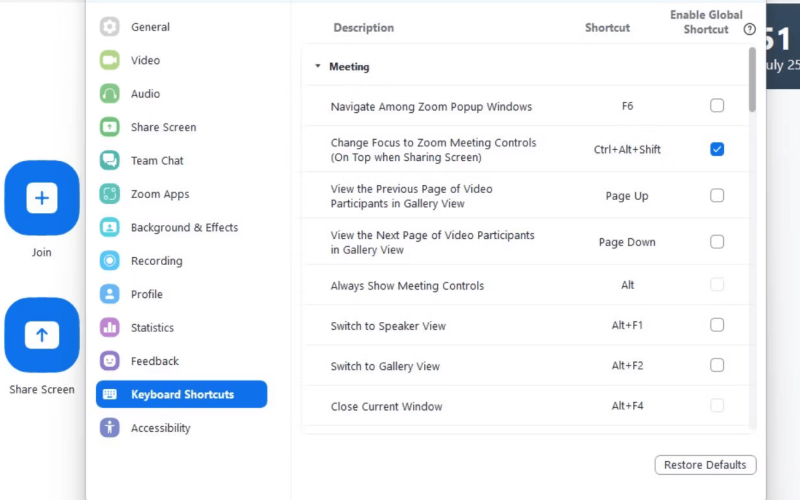This screenshot has height=500, width=800.
Task: Click checkbox in Close Current Window row
Action: 717,406
